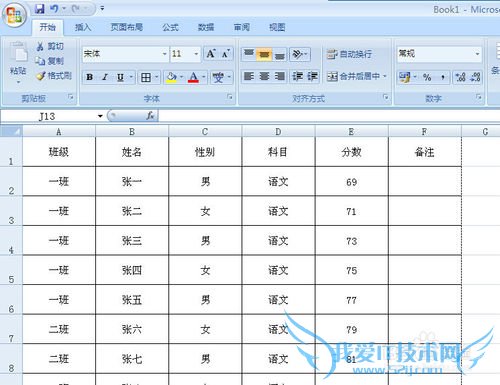Increase font size with grow font icon

pyautogui.click(x=211, y=54)
